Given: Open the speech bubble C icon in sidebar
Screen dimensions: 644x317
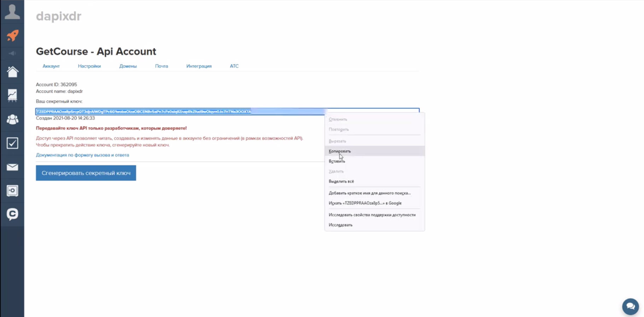Looking at the screenshot, I should 12,214.
